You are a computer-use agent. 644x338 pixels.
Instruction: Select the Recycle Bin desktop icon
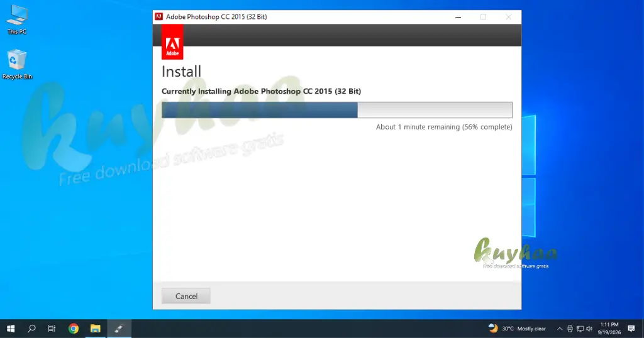[x=17, y=65]
